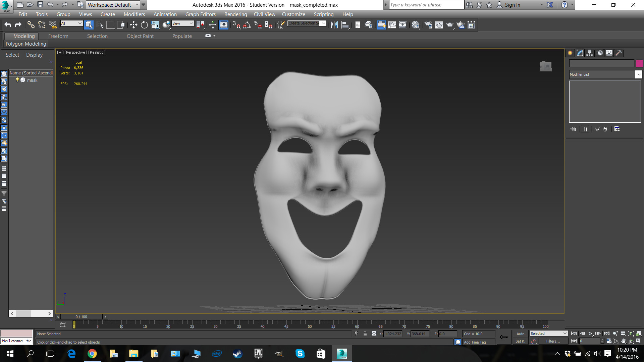This screenshot has width=644, height=362.
Task: Click the Align tool icon
Action: (345, 25)
